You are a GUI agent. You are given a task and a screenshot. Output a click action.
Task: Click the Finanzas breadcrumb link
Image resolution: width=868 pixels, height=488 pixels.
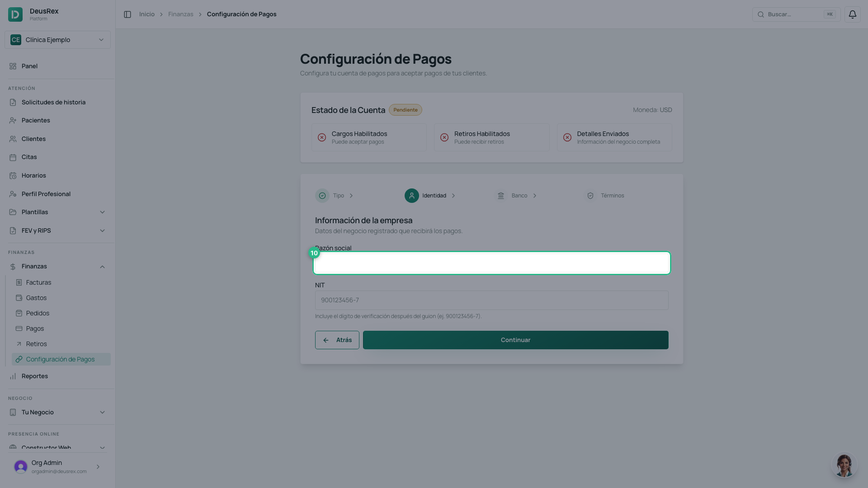click(181, 14)
